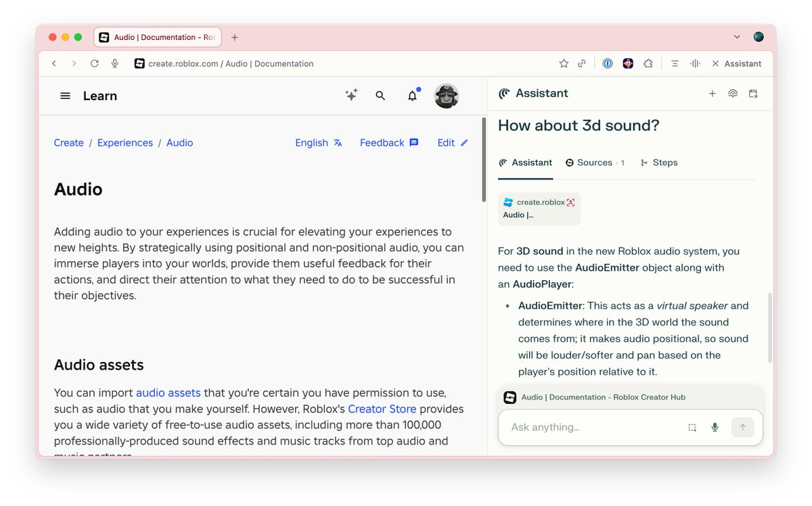812x506 pixels.
Task: Expand the tab list chevron in the title bar
Action: pyautogui.click(x=737, y=37)
